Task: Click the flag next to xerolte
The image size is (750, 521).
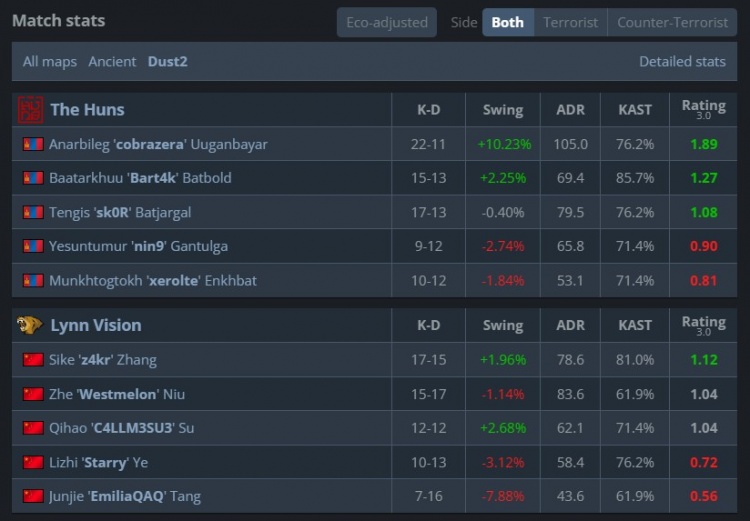Action: (33, 281)
